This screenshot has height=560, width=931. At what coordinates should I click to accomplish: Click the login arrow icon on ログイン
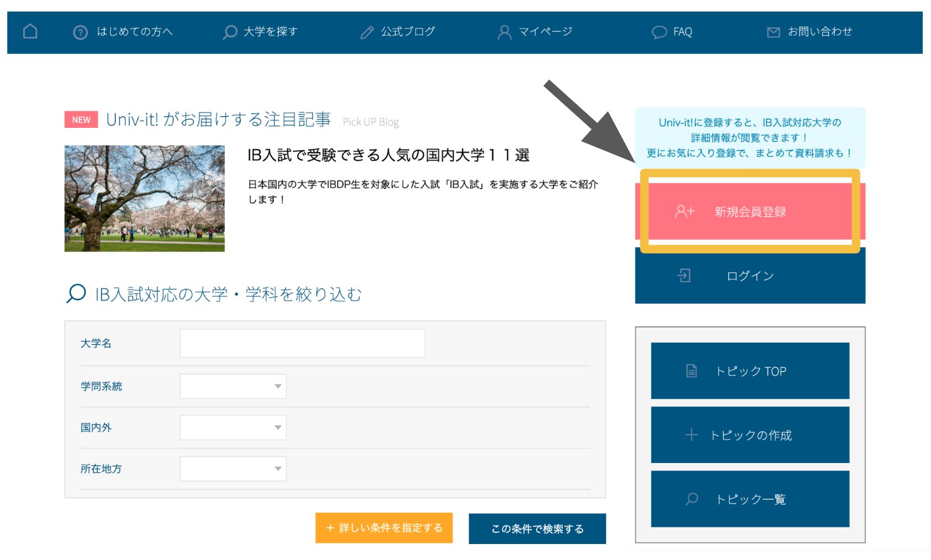click(x=684, y=276)
